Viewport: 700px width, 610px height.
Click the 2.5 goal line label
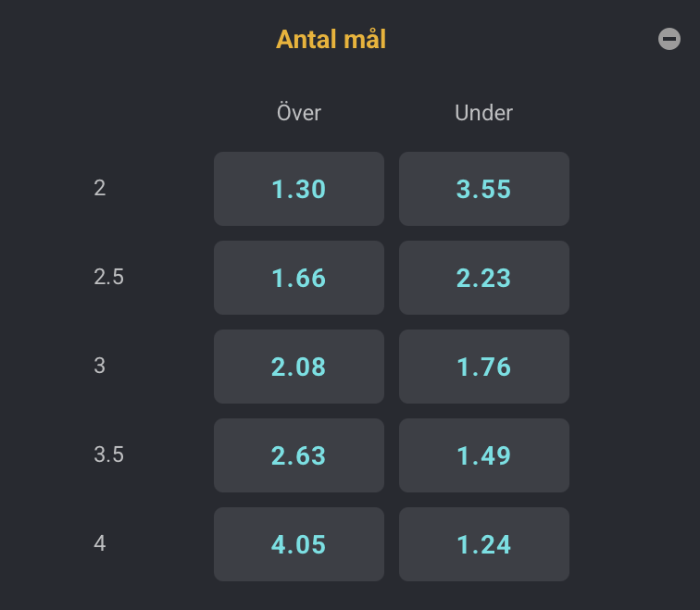(108, 277)
